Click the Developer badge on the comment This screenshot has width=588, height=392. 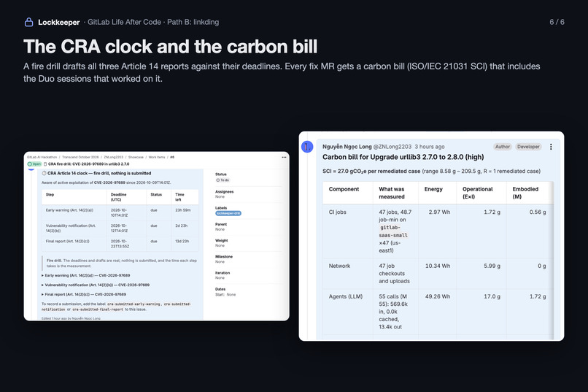coord(528,147)
